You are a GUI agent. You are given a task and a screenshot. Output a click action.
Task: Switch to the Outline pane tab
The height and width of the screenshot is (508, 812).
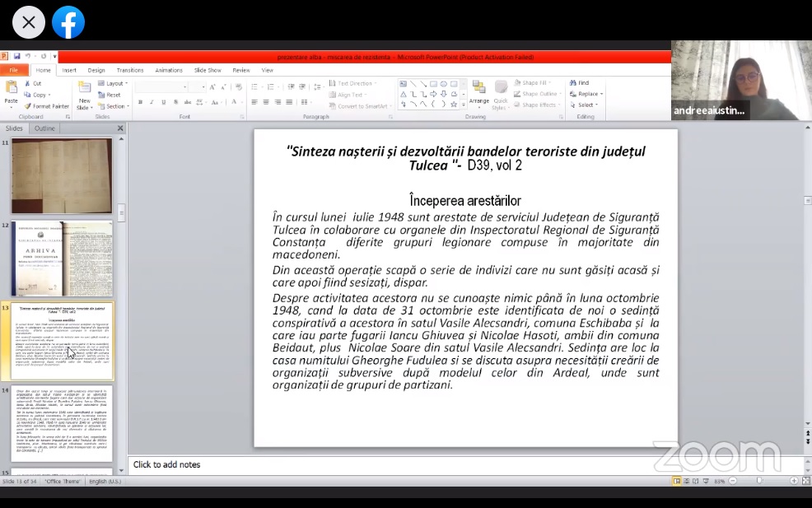[44, 128]
